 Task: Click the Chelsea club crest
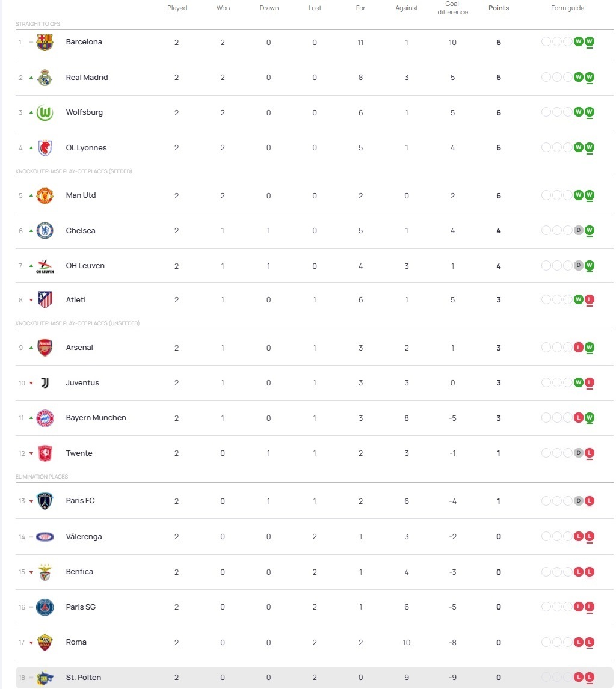pos(45,231)
